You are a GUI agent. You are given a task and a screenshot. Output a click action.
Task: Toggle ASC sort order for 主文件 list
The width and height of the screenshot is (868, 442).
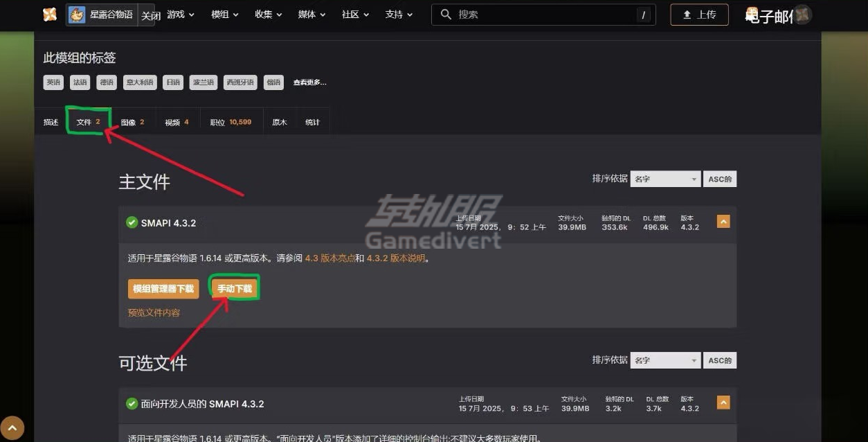coord(720,178)
